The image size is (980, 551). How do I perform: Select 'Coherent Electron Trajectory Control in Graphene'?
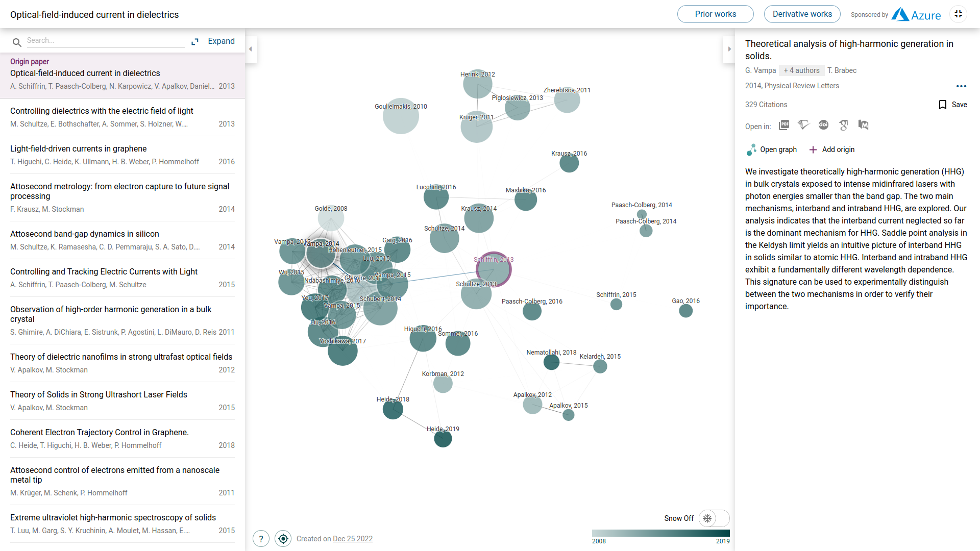[122, 439]
